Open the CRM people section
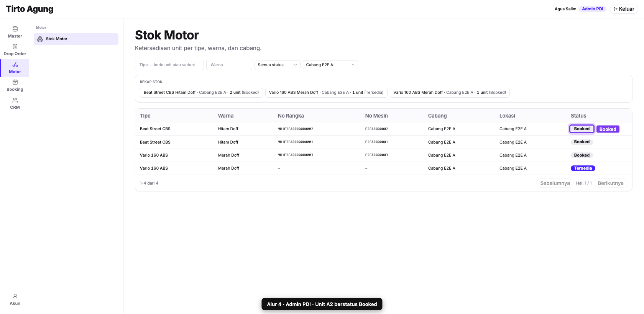The image size is (644, 314). pyautogui.click(x=15, y=103)
